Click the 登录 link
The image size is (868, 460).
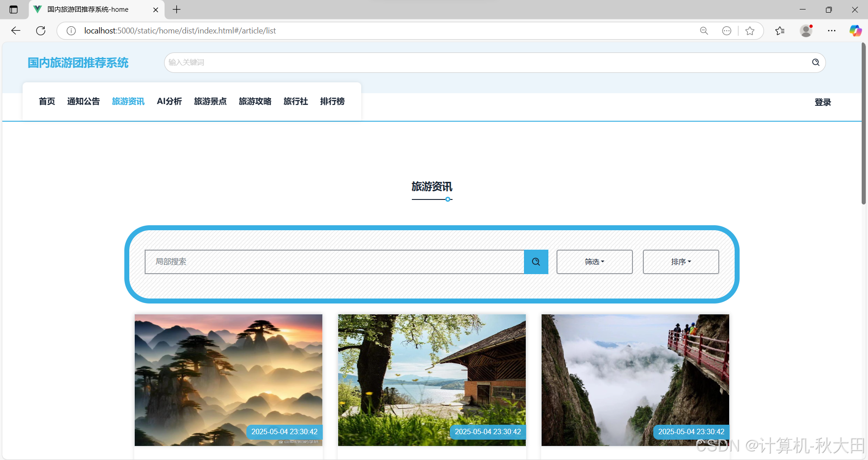coord(823,102)
